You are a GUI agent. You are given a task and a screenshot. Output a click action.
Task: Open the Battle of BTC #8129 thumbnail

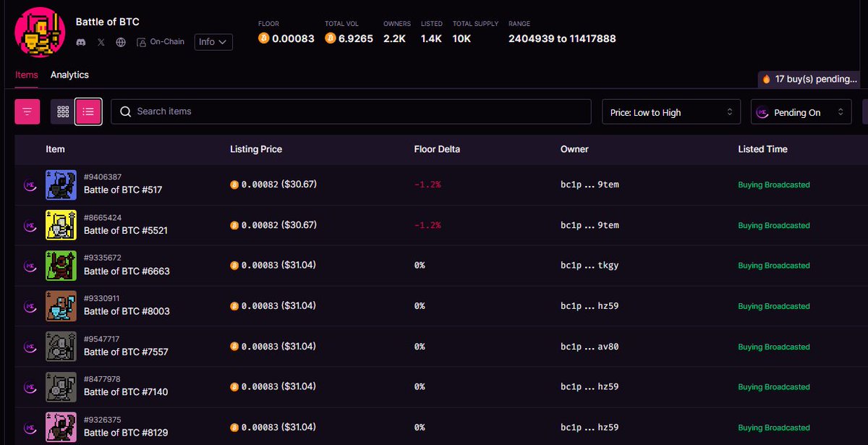61,428
